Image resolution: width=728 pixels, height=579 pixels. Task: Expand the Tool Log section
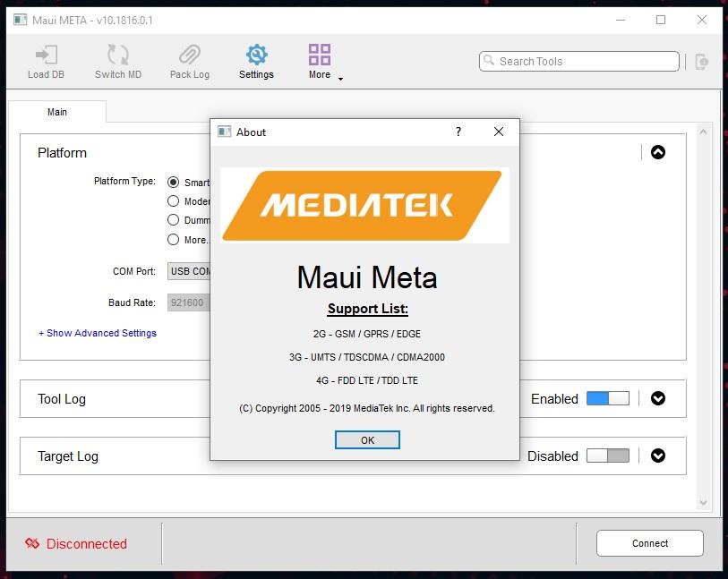[x=658, y=399]
